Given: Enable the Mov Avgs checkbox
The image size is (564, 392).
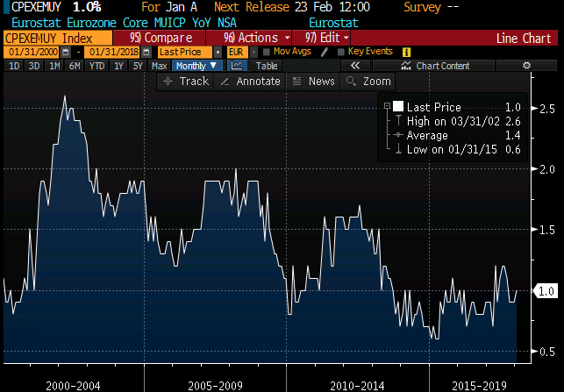Looking at the screenshot, I should click(x=267, y=53).
